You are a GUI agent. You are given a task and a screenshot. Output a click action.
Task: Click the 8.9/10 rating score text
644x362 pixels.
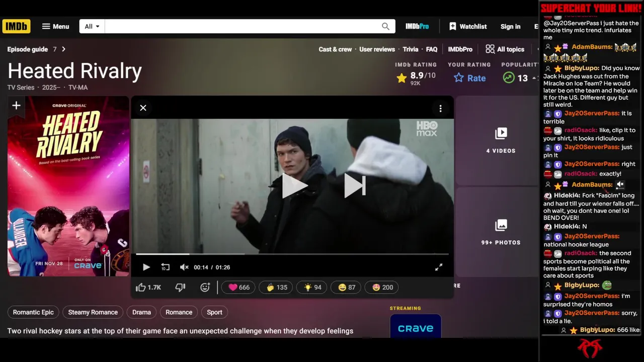click(423, 75)
